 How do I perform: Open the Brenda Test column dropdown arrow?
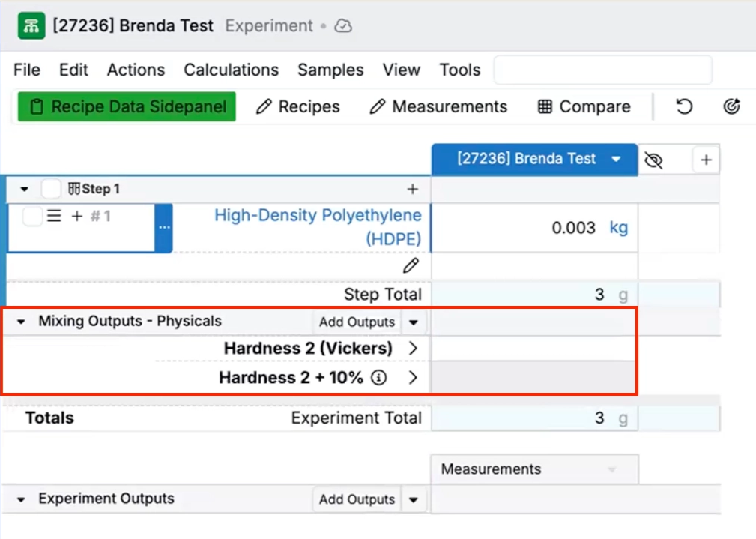click(x=617, y=159)
